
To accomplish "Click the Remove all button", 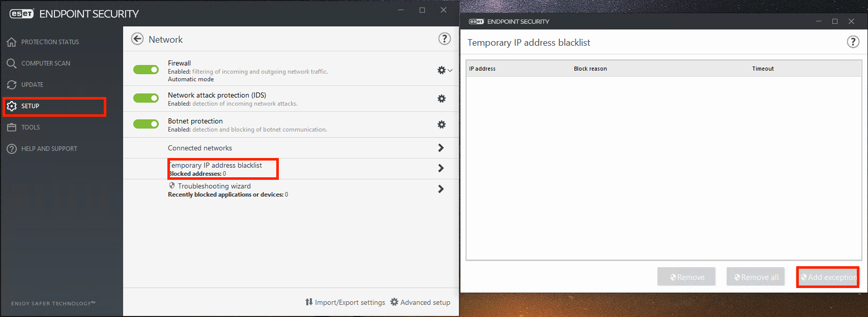I will pyautogui.click(x=756, y=277).
